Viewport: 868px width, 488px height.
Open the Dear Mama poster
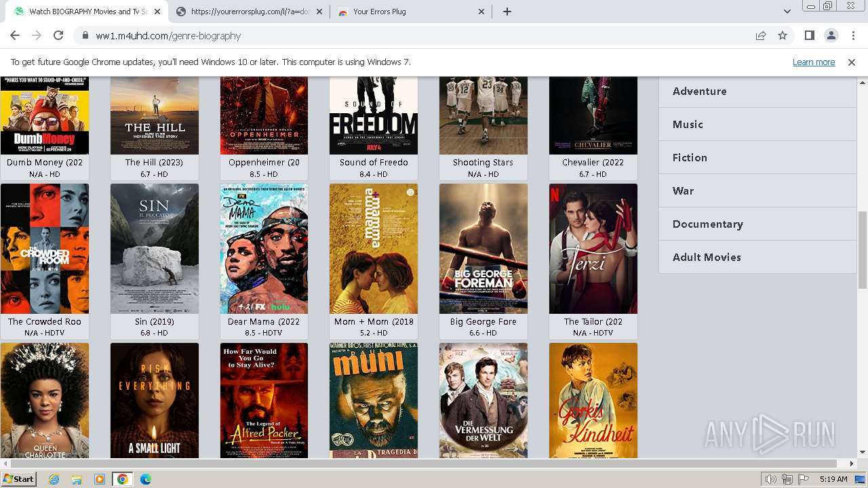(x=264, y=249)
